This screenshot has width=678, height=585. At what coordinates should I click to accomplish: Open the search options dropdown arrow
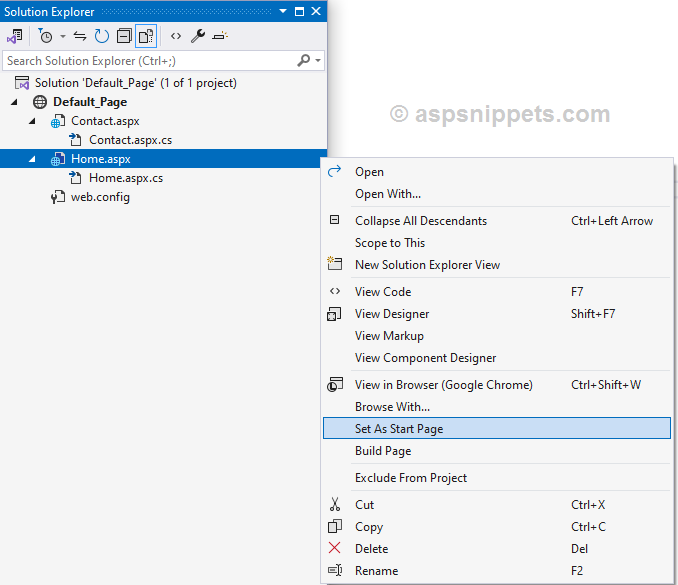318,61
